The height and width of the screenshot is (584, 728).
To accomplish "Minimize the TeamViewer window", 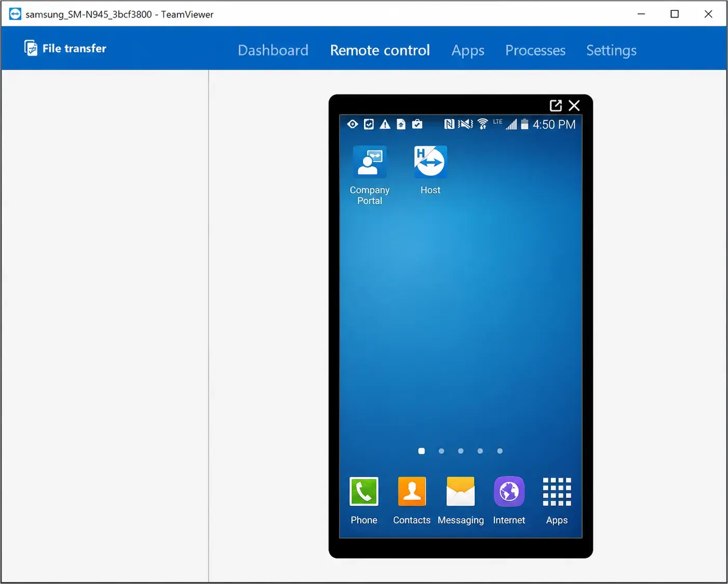I will click(641, 14).
